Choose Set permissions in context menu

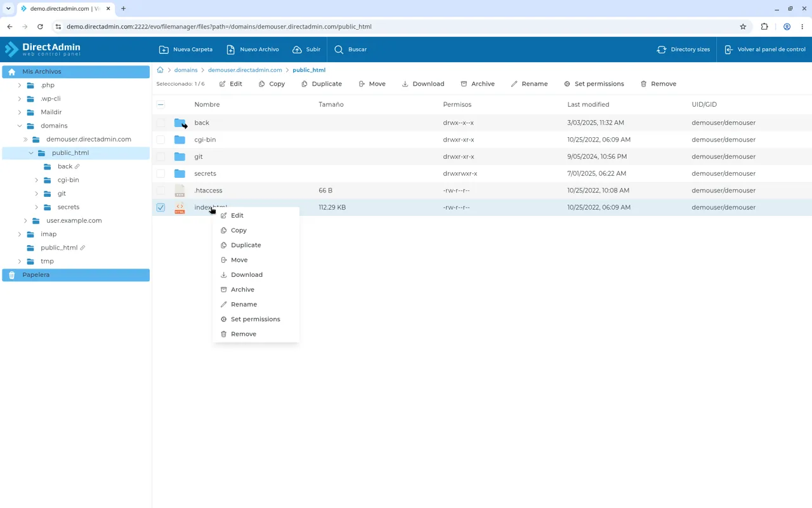[256, 319]
